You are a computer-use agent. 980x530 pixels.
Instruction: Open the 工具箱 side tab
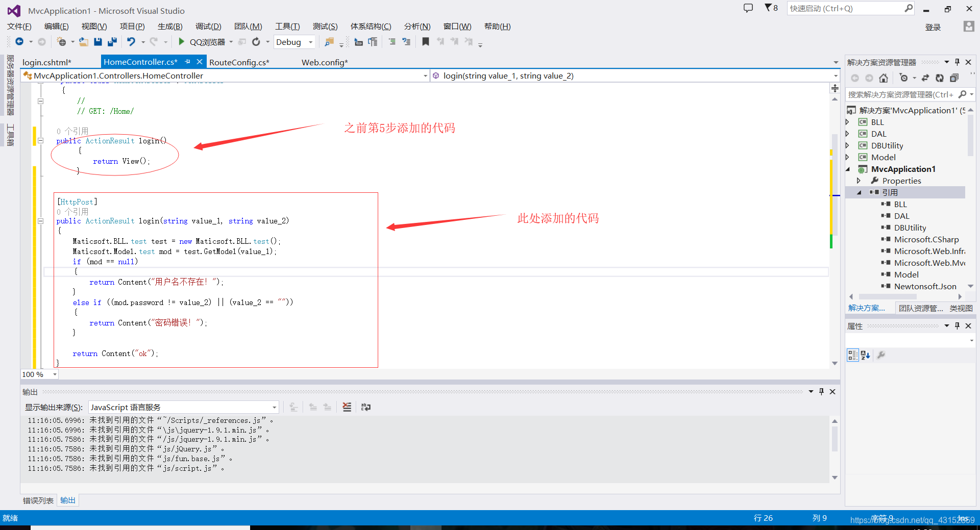tap(10, 135)
